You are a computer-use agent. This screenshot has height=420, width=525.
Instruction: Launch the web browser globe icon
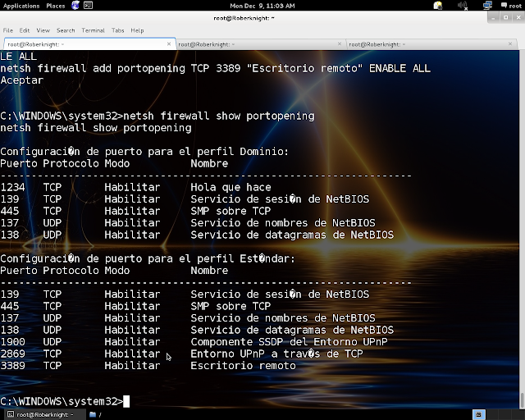point(75,6)
